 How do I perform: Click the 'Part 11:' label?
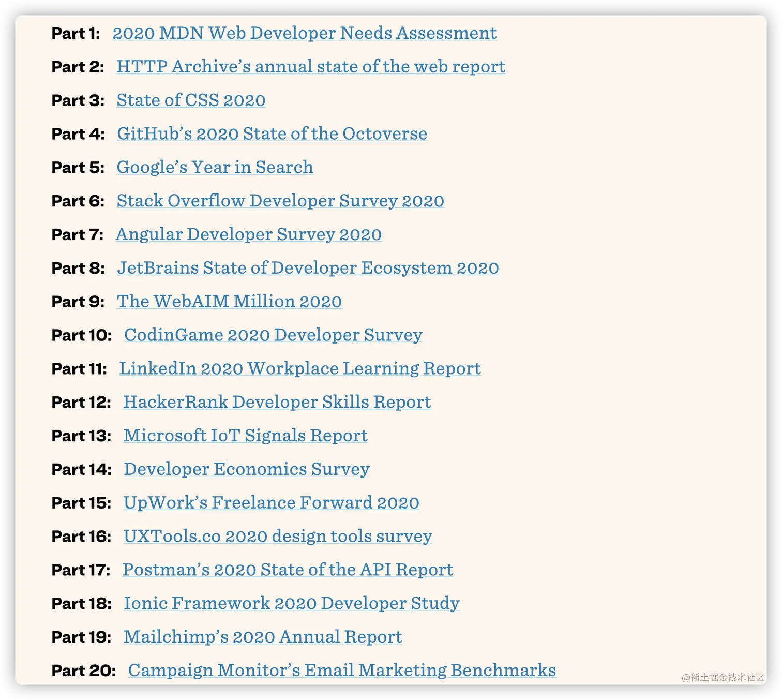tap(80, 369)
